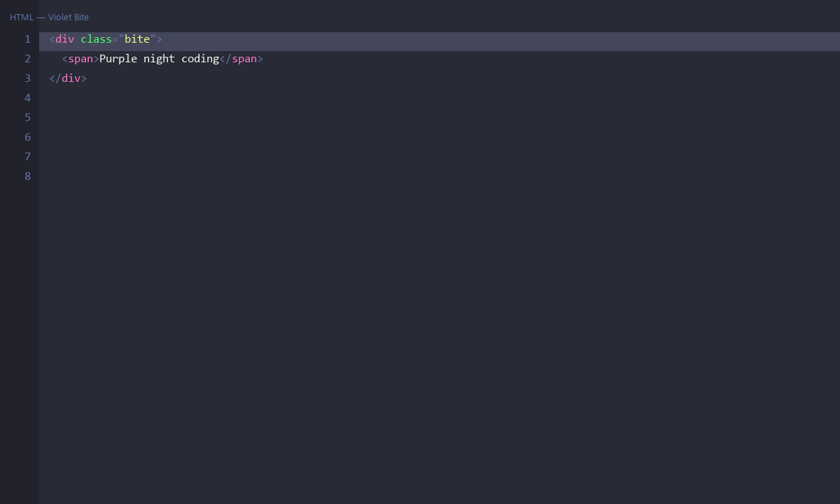This screenshot has width=840, height=504.
Task: Select line number 8 in the gutter
Action: coord(27,176)
